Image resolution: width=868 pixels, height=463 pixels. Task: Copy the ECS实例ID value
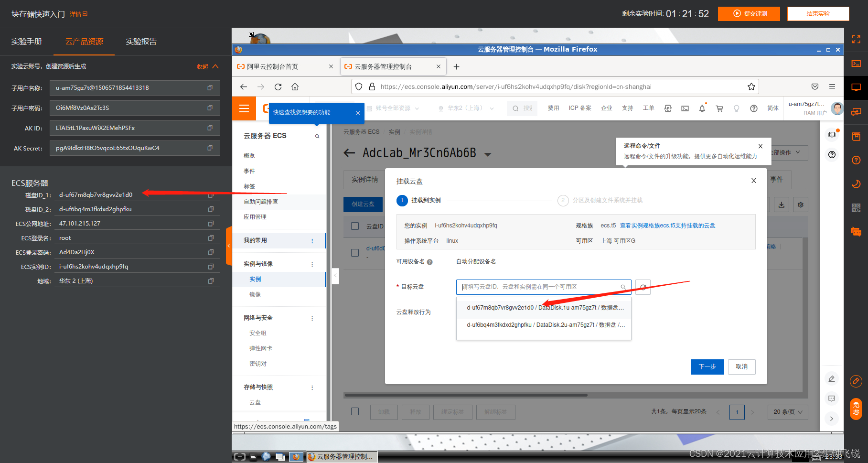pyautogui.click(x=211, y=267)
